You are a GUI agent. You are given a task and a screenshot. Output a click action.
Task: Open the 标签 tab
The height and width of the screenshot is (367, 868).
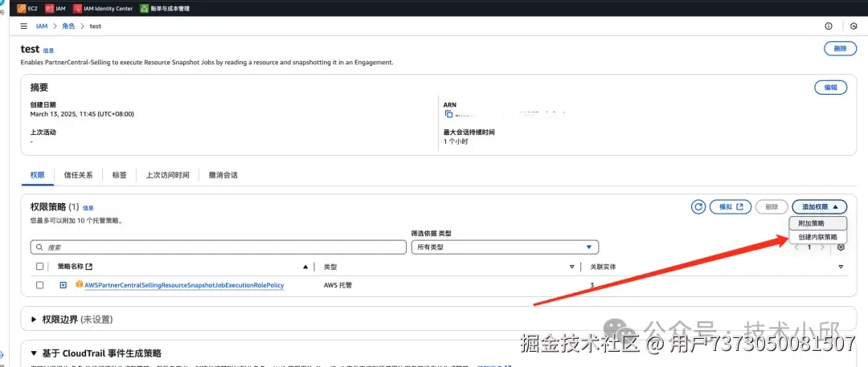point(120,175)
